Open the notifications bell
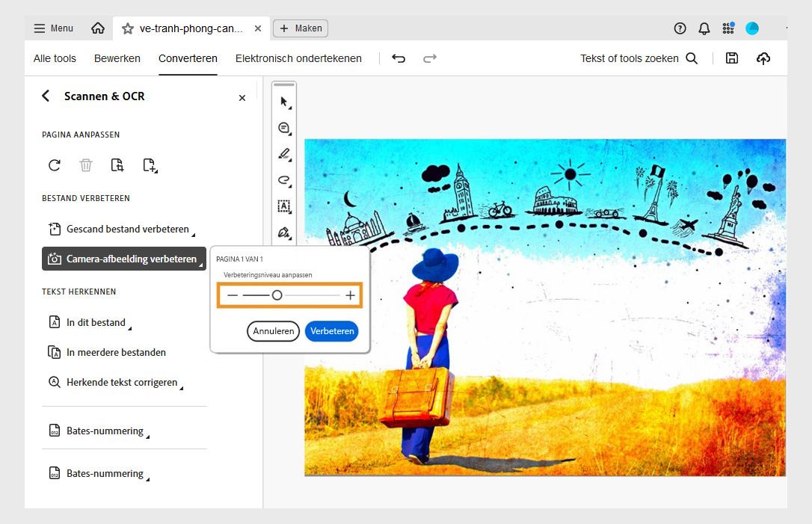The image size is (812, 524). tap(704, 28)
